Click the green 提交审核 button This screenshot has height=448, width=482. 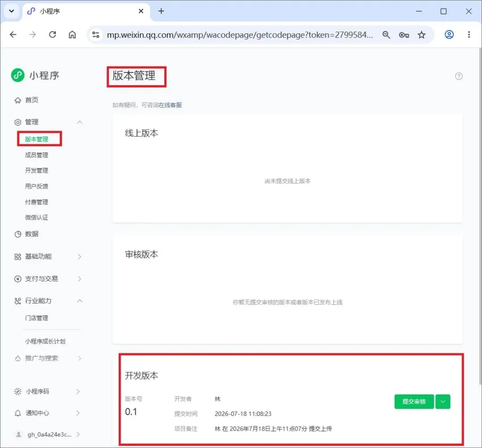click(414, 402)
